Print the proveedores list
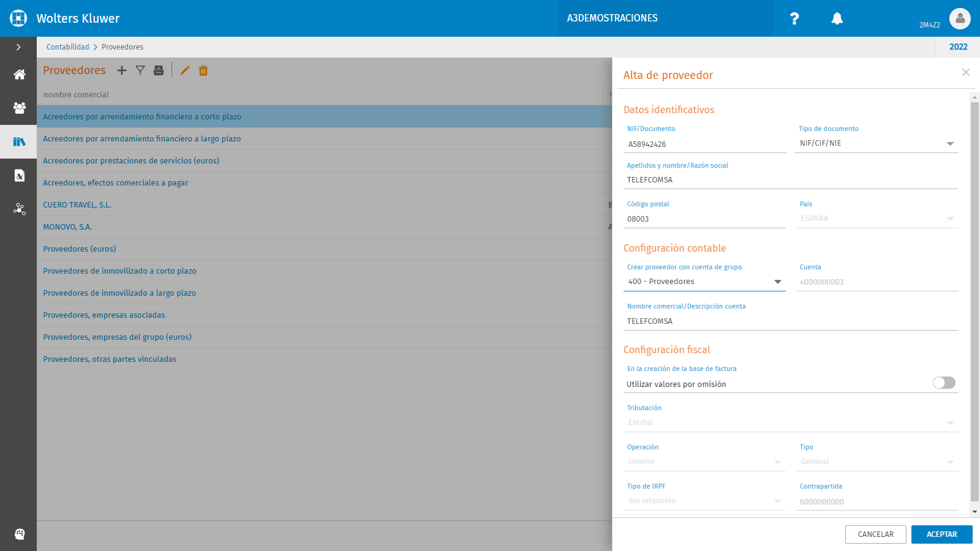Image resolution: width=980 pixels, height=551 pixels. click(159, 70)
